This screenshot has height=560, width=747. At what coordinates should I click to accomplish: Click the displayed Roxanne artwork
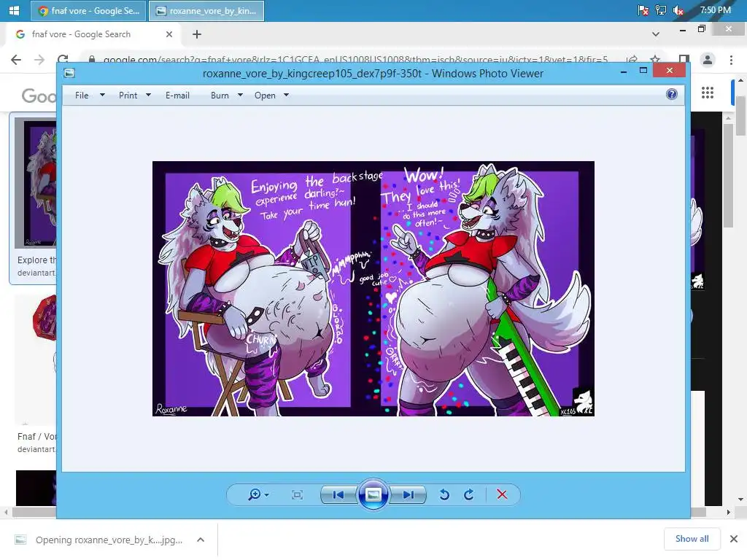373,289
